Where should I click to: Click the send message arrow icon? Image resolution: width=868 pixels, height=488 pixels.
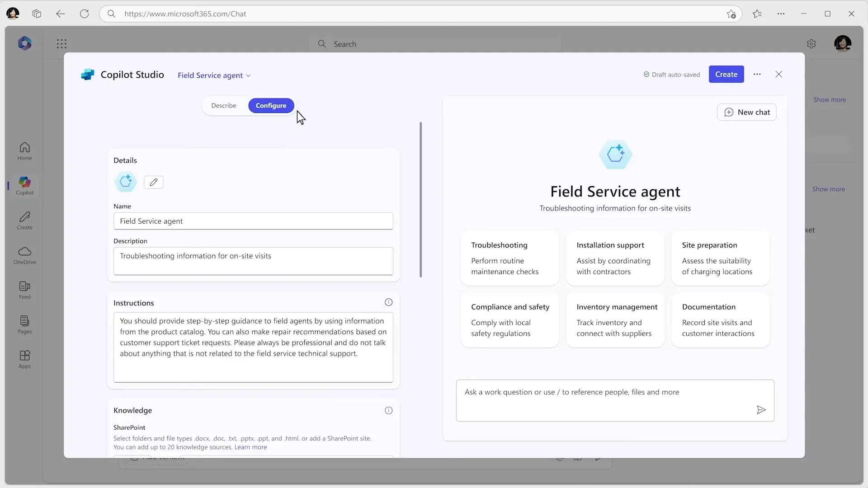[761, 409]
